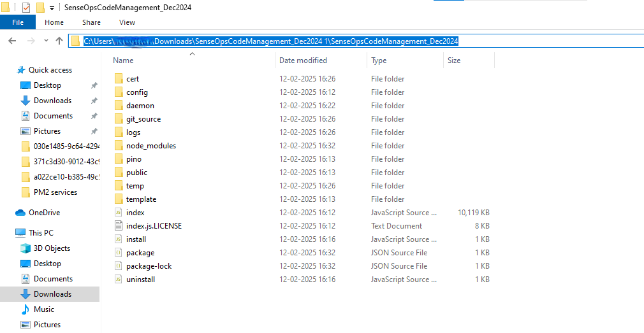
Task: Click the Back navigation arrow
Action: (x=12, y=41)
